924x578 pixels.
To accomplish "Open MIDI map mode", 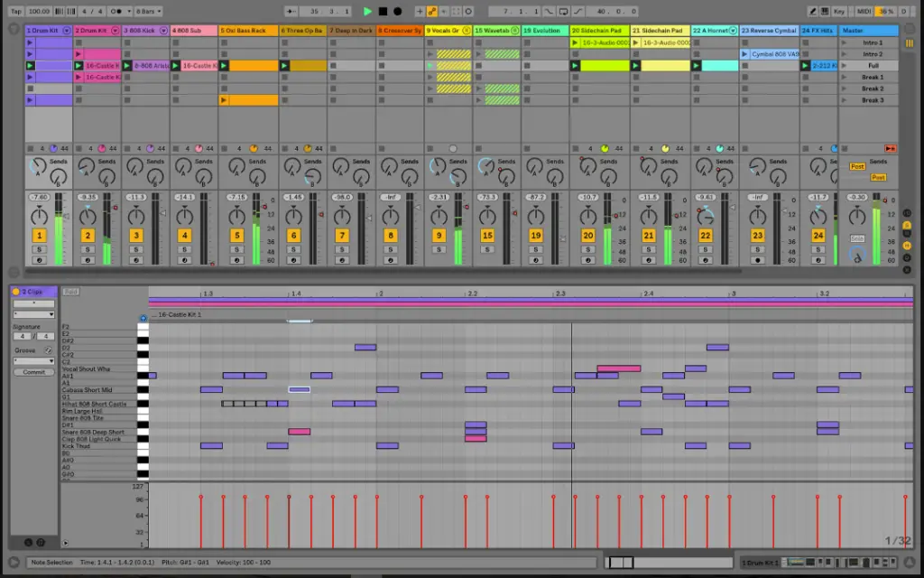I will click(864, 11).
